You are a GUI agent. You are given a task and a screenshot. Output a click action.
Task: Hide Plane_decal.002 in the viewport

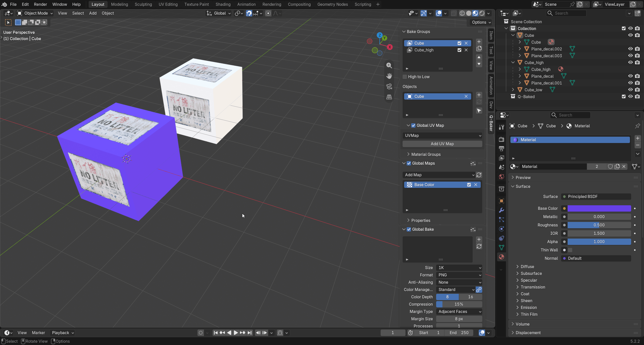click(x=630, y=49)
